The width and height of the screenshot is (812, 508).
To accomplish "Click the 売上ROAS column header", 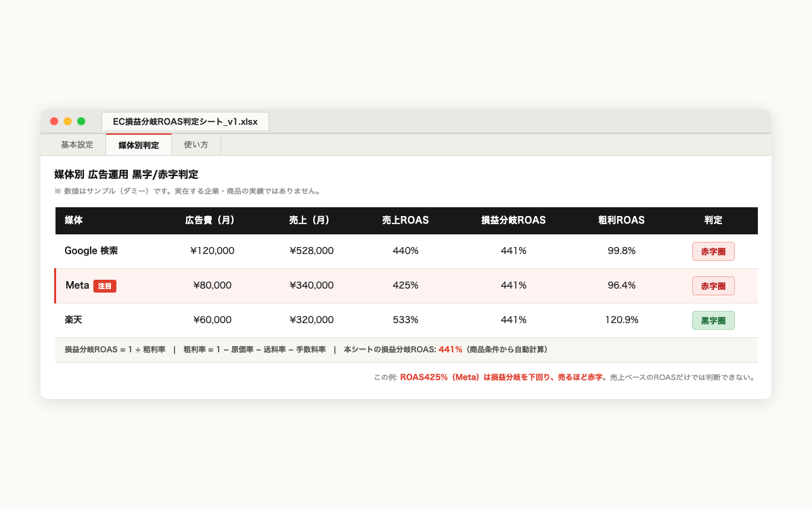I will point(405,220).
